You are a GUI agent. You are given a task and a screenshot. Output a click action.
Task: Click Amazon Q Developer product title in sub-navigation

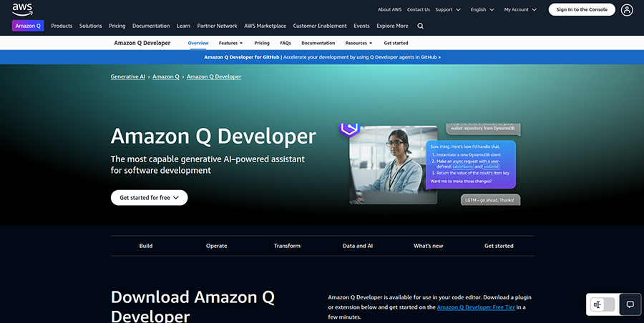click(142, 43)
